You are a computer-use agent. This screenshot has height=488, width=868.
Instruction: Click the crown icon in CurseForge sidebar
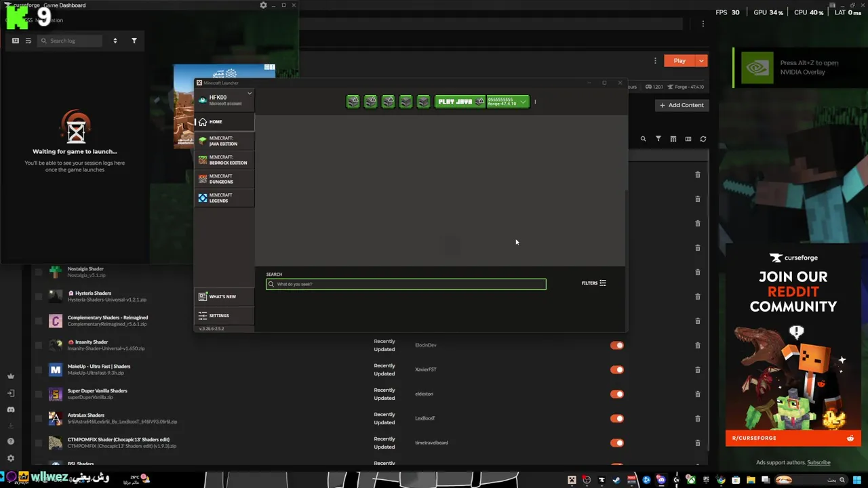click(11, 376)
